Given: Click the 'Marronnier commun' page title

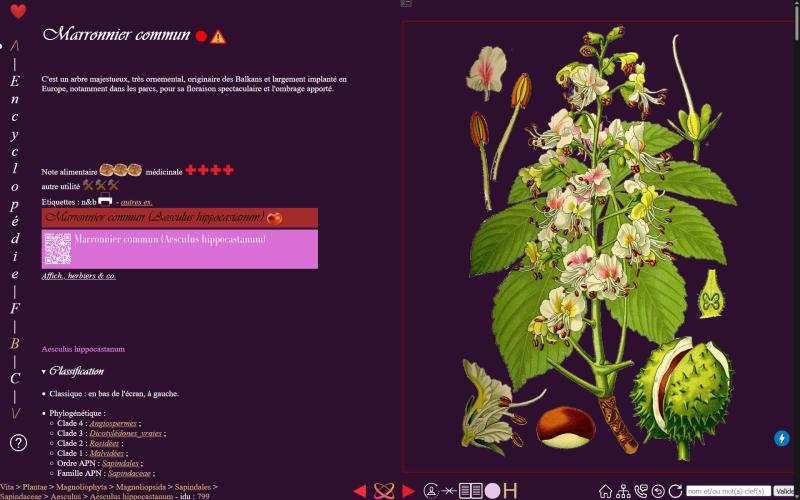Looking at the screenshot, I should (x=117, y=35).
